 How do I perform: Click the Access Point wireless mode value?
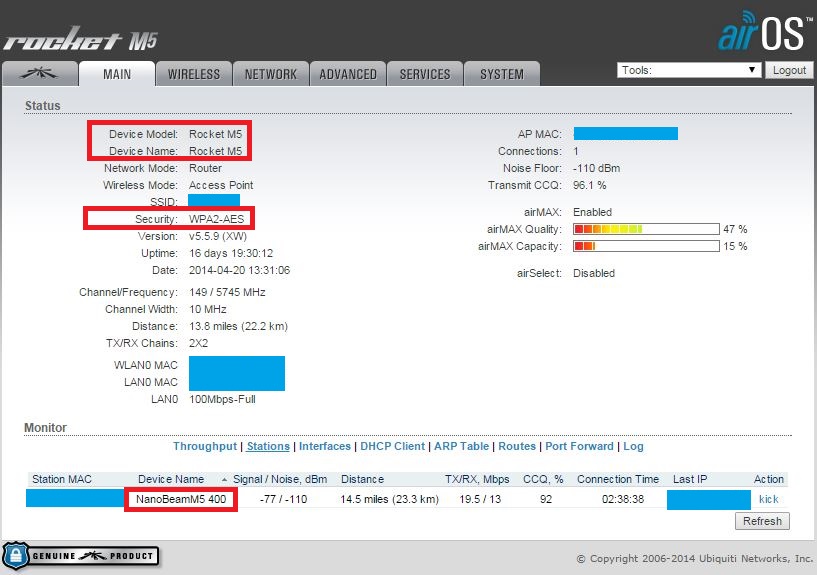(221, 185)
